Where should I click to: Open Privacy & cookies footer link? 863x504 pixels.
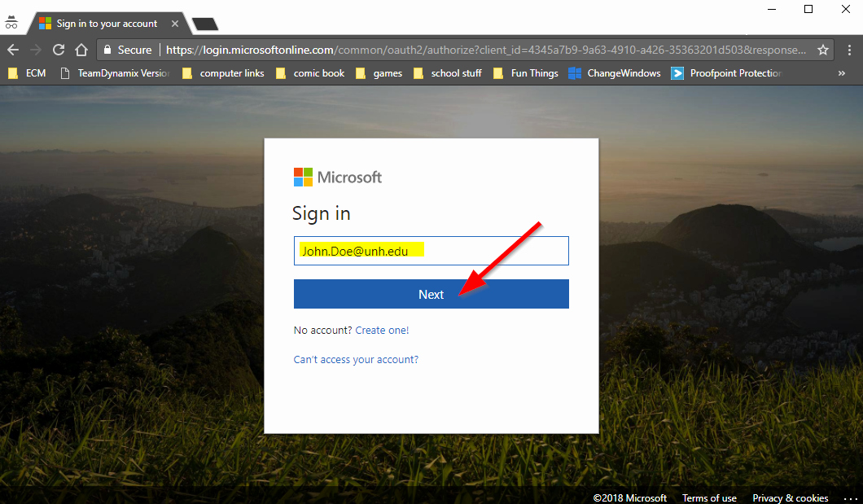point(790,498)
